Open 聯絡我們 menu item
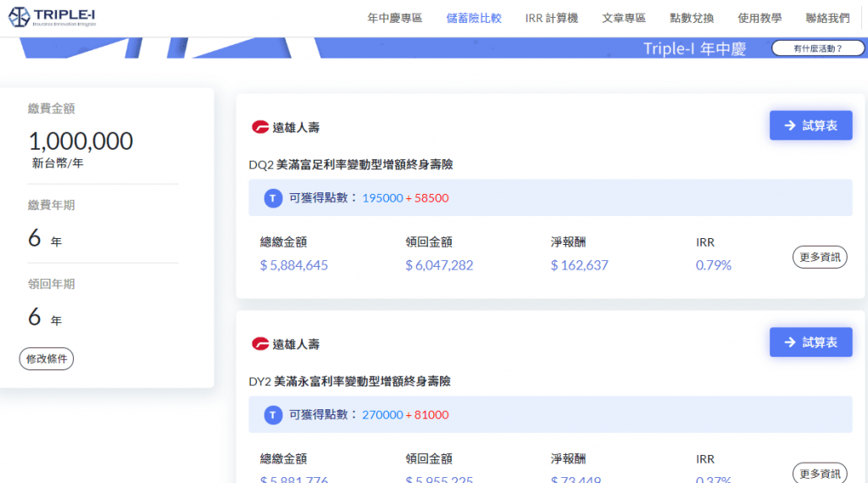 click(x=827, y=19)
